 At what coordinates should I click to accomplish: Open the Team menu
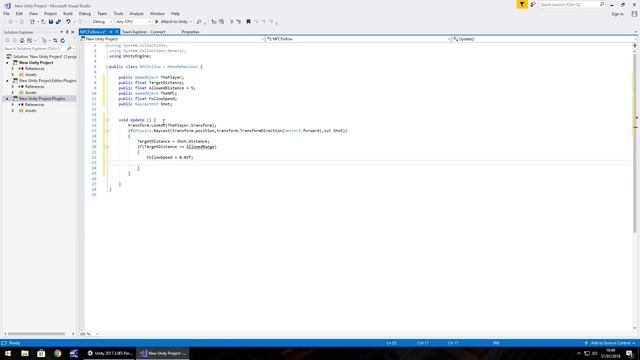[x=102, y=14]
